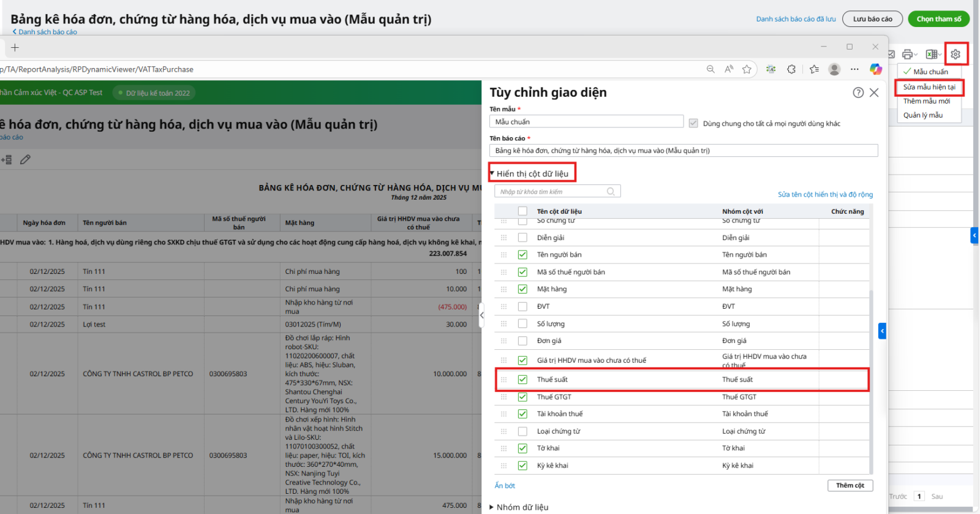Open the Sửa tên cột hiển thị và độ rộng link
The height and width of the screenshot is (514, 980).
[x=825, y=195]
